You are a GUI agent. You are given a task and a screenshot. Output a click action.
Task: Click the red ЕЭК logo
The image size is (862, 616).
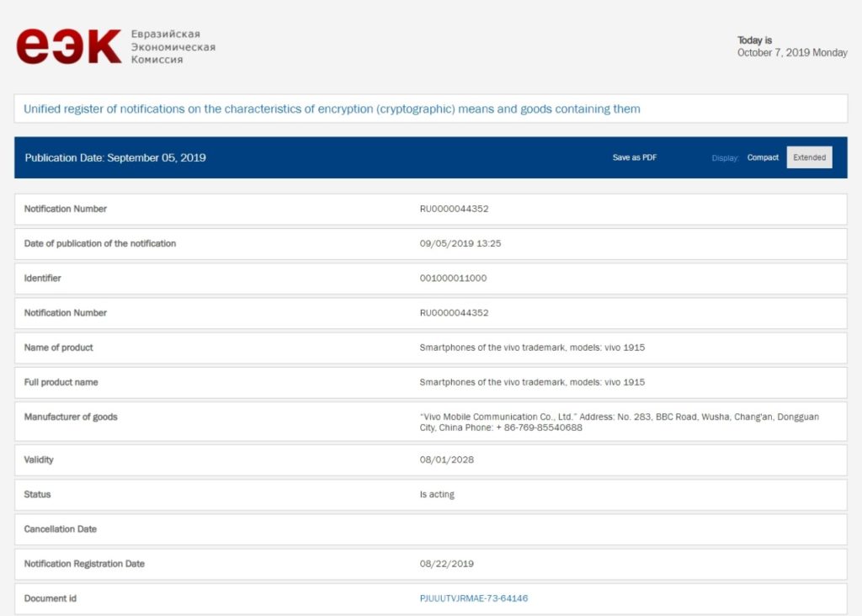[68, 46]
